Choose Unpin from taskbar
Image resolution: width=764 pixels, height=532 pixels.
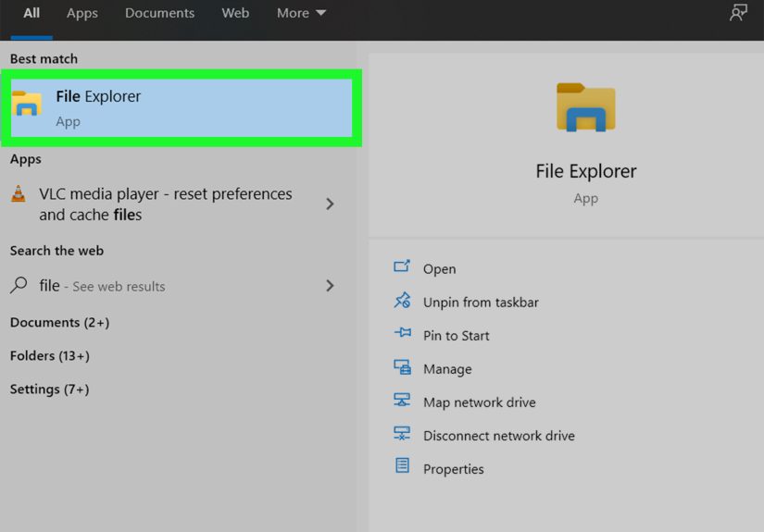point(481,303)
